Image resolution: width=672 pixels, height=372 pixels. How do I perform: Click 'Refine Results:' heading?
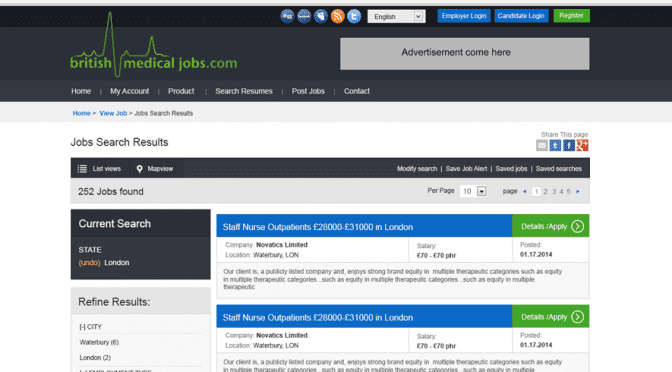(x=114, y=302)
